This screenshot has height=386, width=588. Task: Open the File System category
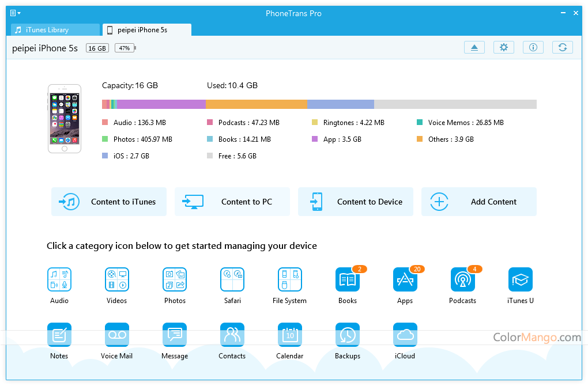click(x=290, y=279)
